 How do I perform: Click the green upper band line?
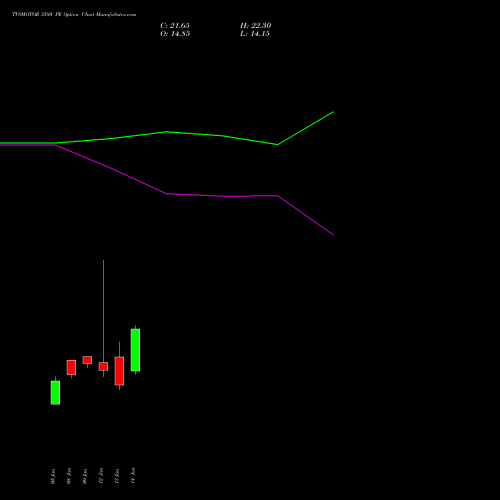coord(167,132)
